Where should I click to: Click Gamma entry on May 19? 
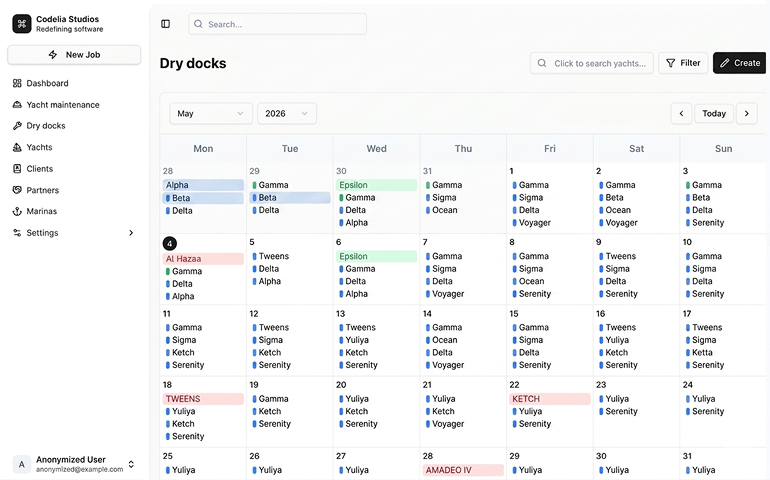(x=270, y=399)
